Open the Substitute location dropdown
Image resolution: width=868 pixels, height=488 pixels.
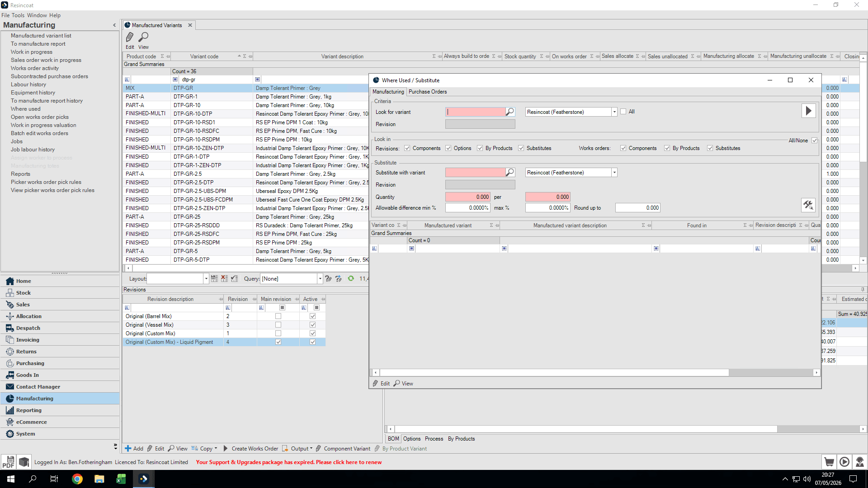614,173
